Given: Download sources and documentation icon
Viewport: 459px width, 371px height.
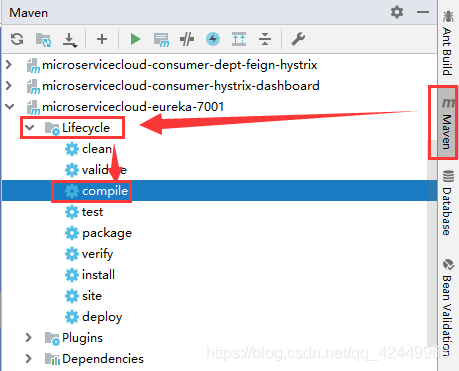Looking at the screenshot, I should [70, 40].
